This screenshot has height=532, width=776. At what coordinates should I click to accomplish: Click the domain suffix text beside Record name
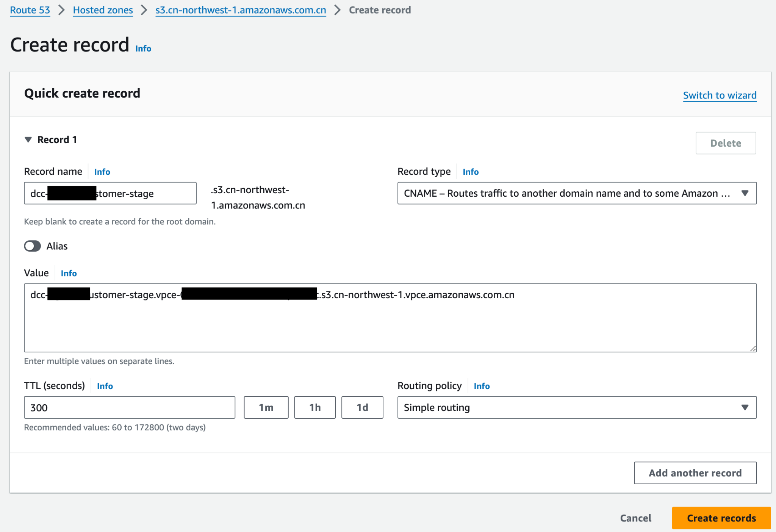click(258, 197)
